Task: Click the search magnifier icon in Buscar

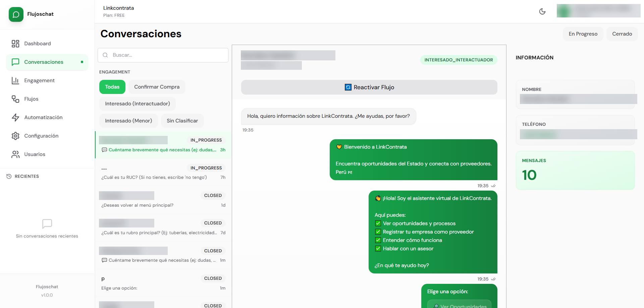Action: pyautogui.click(x=105, y=55)
